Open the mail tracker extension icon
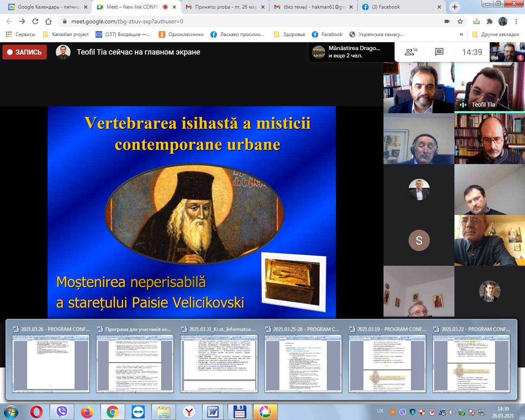 (477, 21)
